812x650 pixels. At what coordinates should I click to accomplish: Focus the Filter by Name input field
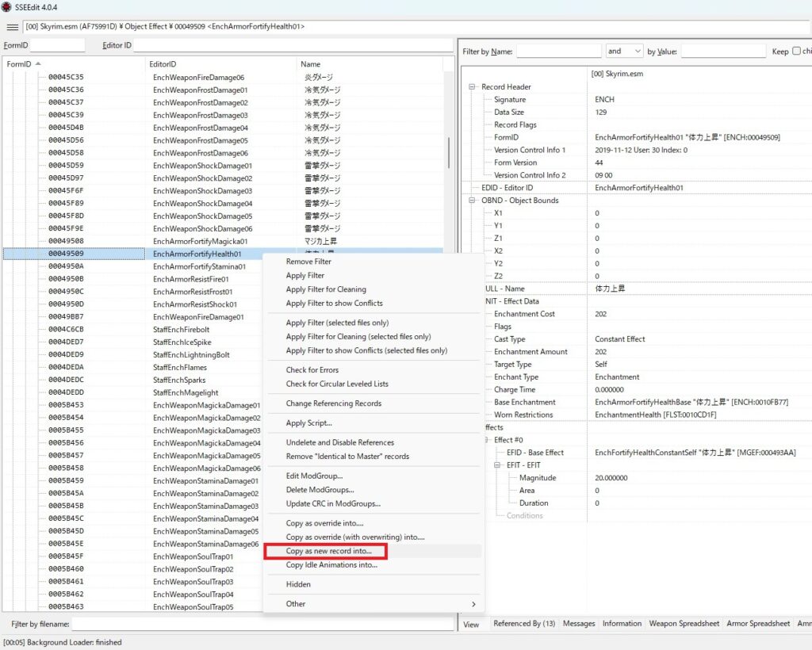pyautogui.click(x=558, y=52)
